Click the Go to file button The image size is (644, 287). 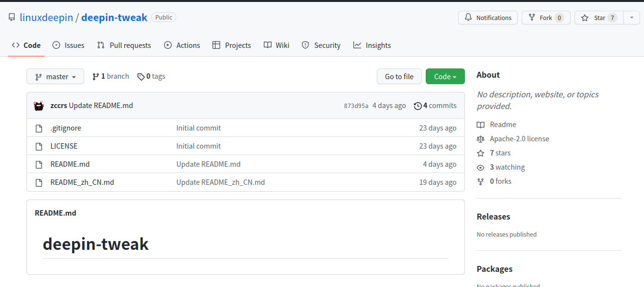(399, 77)
